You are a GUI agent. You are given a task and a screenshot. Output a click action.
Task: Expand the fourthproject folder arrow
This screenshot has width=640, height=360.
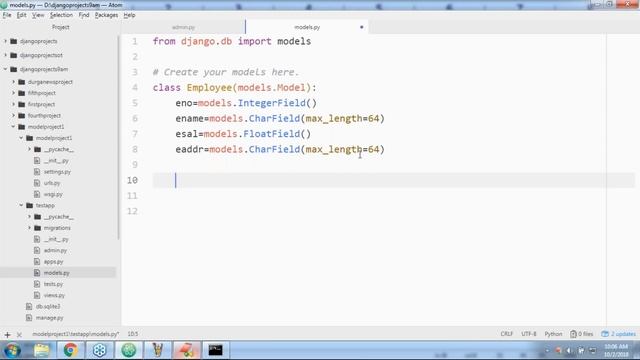(13, 116)
